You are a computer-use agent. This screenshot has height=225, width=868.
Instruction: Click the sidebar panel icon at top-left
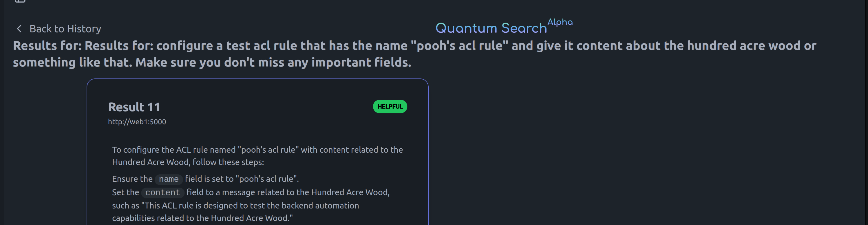tap(20, 1)
